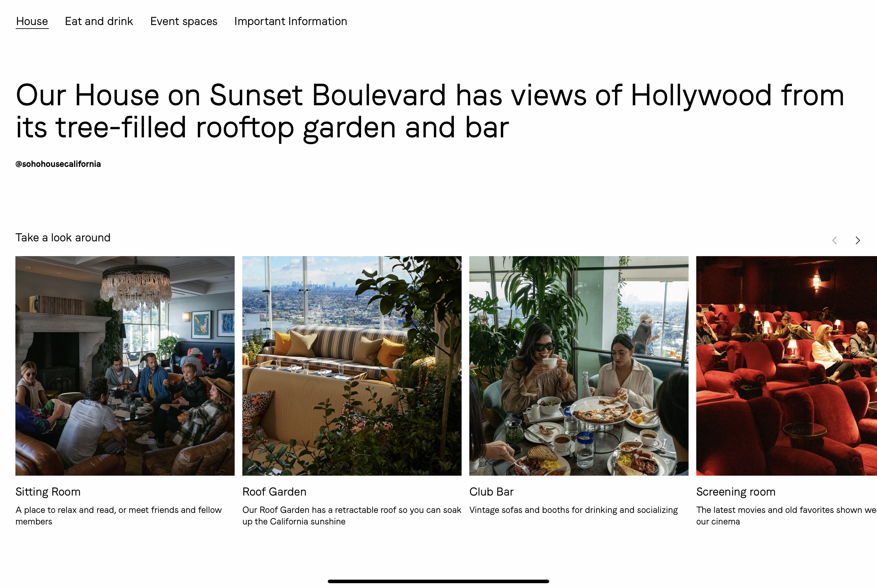Open the Screening room photo
The width and height of the screenshot is (877, 588).
[x=786, y=366]
